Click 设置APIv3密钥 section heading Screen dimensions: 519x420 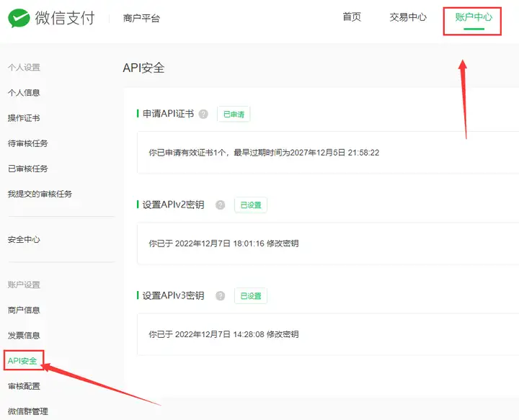[173, 295]
